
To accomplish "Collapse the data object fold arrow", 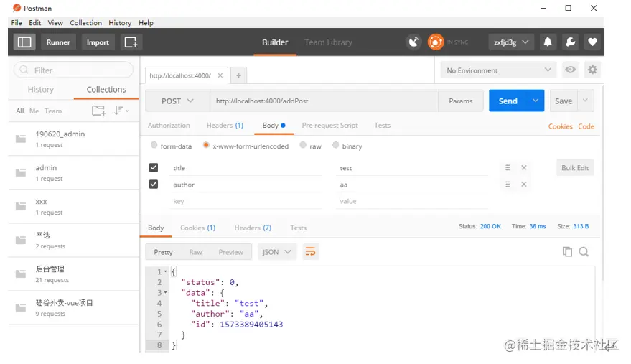I will (x=165, y=293).
